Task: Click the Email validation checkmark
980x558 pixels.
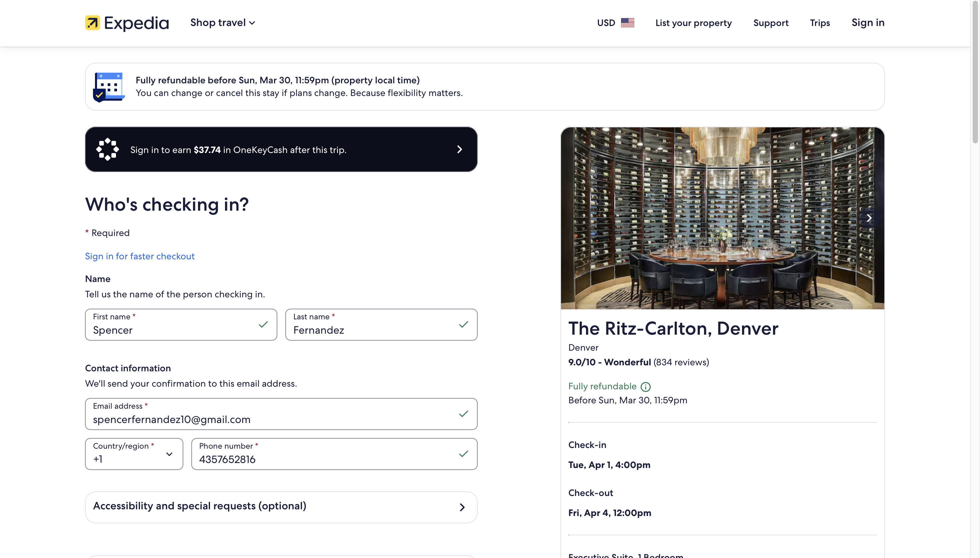Action: pyautogui.click(x=464, y=414)
